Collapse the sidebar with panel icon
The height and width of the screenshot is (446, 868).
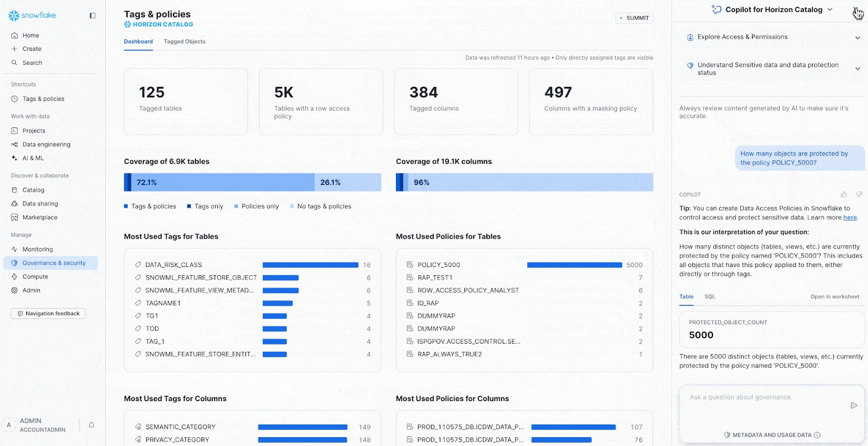[93, 15]
